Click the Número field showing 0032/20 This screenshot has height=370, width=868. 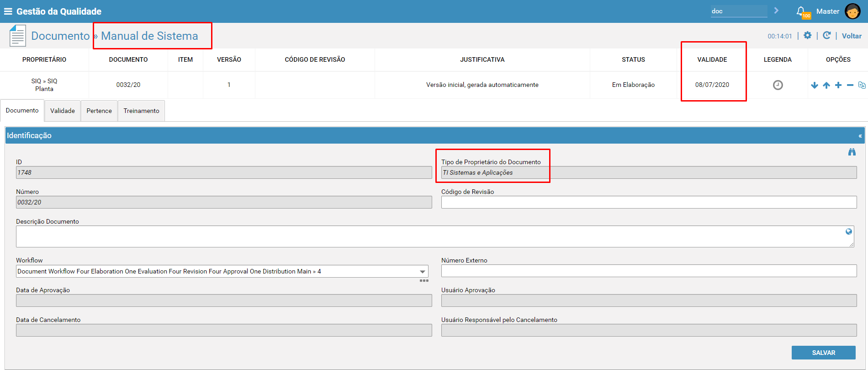coord(224,202)
